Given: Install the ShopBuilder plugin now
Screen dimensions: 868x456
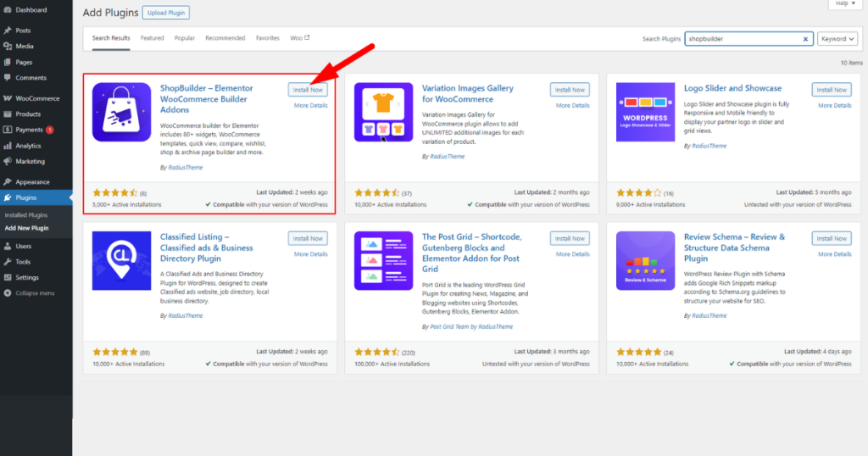Looking at the screenshot, I should (308, 90).
